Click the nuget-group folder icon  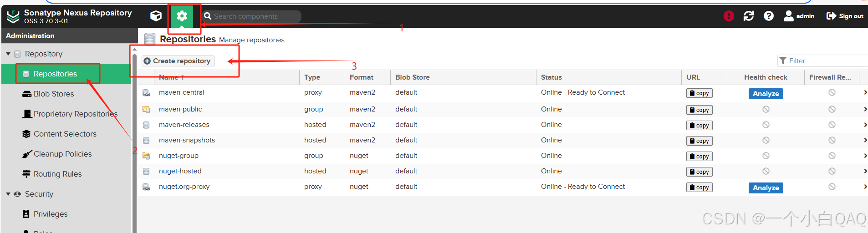click(x=146, y=156)
